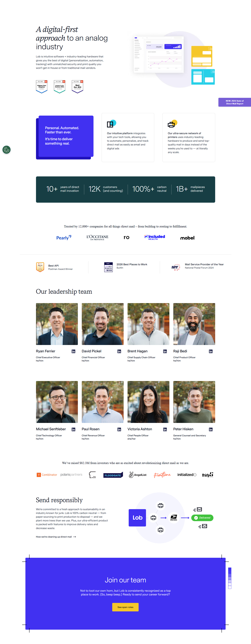Screen dimensions: 251x644
Task: Click Victoria Ashton's portrait photo
Action: [148, 402]
